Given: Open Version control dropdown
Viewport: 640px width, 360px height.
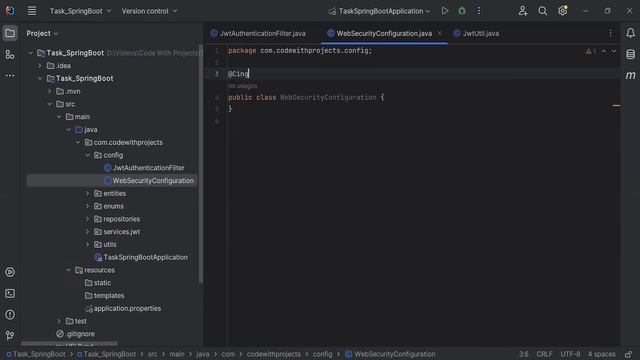Looking at the screenshot, I should tap(149, 11).
